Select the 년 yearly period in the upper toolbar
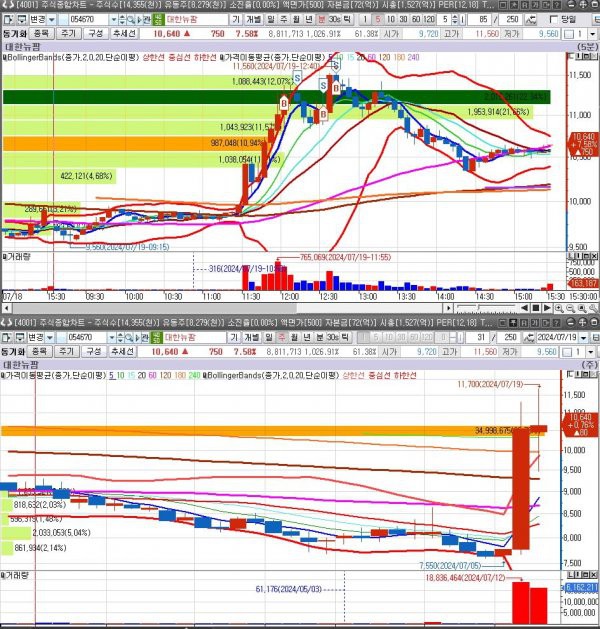Screen dimensions: 600x629 tap(308, 19)
